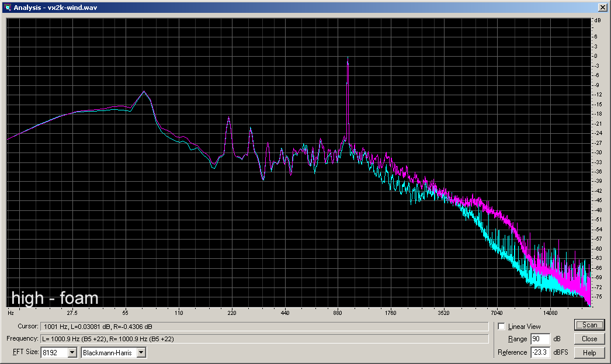Focus the Range dB input field
This screenshot has width=611, height=364.
coord(540,339)
